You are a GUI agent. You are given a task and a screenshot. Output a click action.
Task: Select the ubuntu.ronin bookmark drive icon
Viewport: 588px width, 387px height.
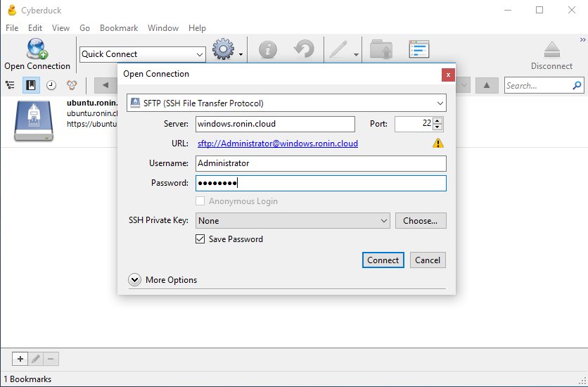[x=34, y=122]
